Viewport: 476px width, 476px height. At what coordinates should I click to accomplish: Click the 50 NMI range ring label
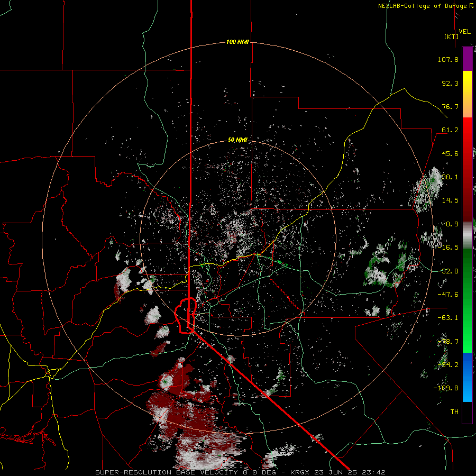point(237,140)
